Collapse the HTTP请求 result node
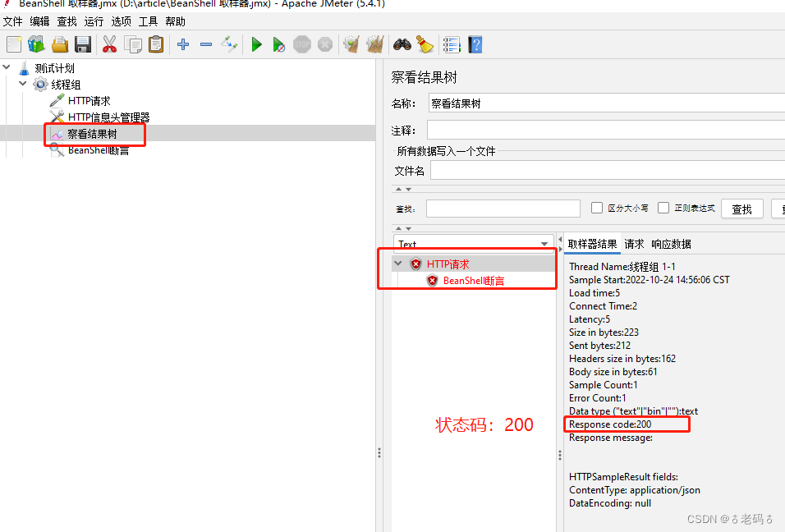The height and width of the screenshot is (532, 785). pos(397,264)
